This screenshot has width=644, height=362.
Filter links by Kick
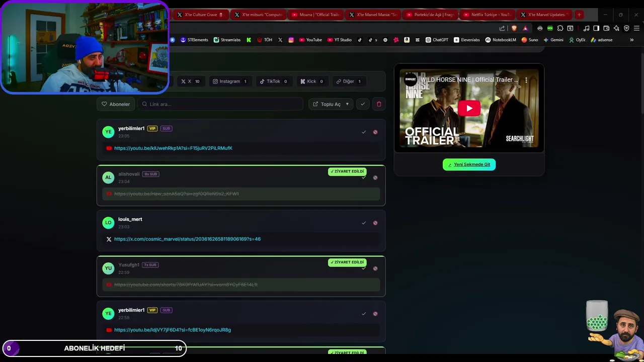[x=311, y=81]
